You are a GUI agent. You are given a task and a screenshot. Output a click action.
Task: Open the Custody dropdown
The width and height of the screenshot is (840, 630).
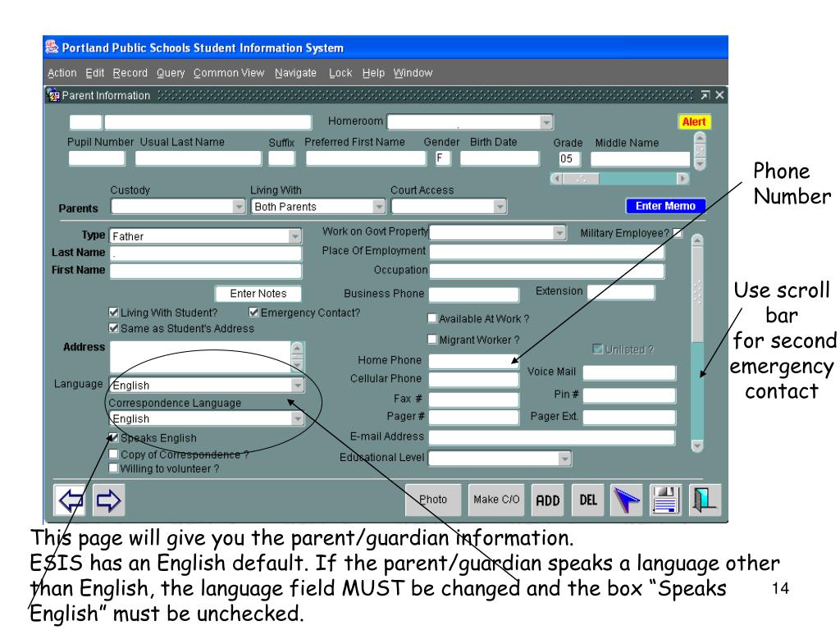coord(239,207)
